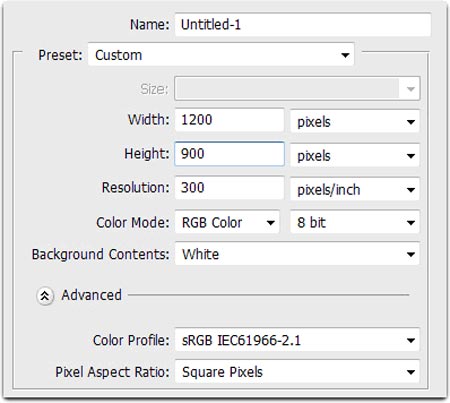The height and width of the screenshot is (403, 450).
Task: Click the Height field showing 900
Action: [229, 154]
